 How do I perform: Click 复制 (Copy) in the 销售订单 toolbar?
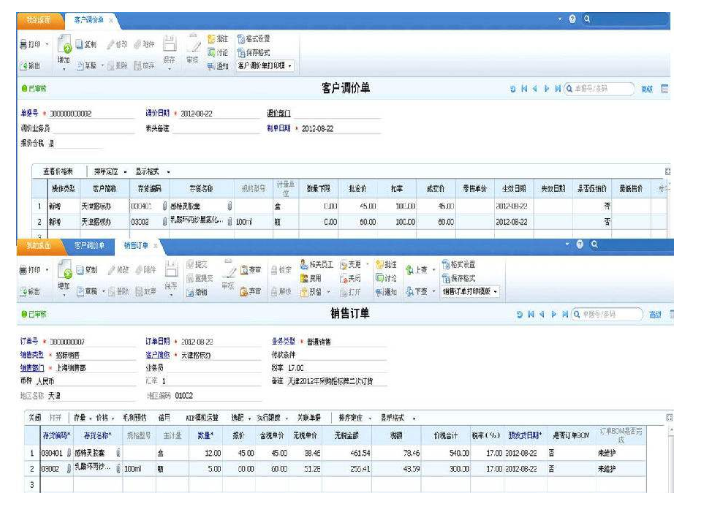pos(87,270)
